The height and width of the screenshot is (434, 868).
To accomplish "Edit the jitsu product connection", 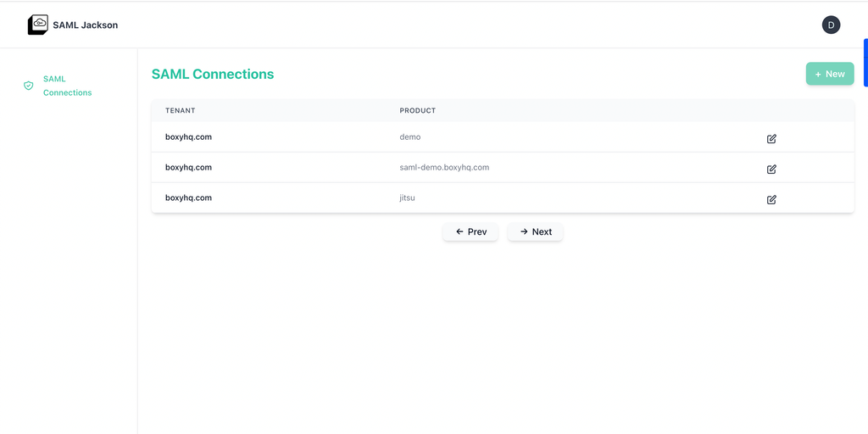I will pyautogui.click(x=771, y=199).
